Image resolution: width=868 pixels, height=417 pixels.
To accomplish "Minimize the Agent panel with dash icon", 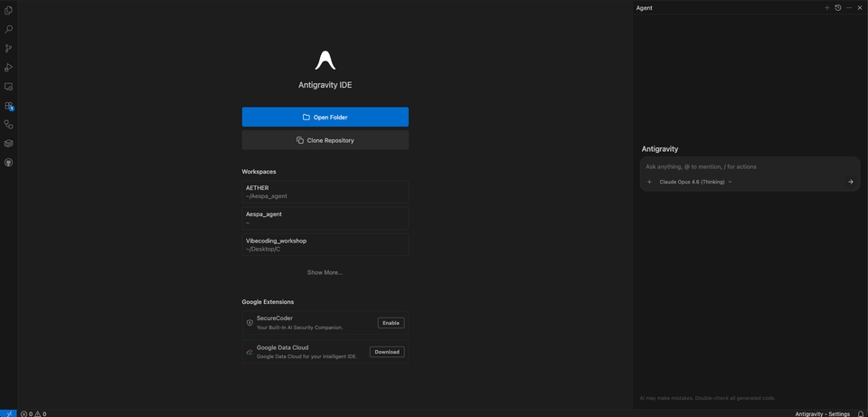I will (x=849, y=8).
